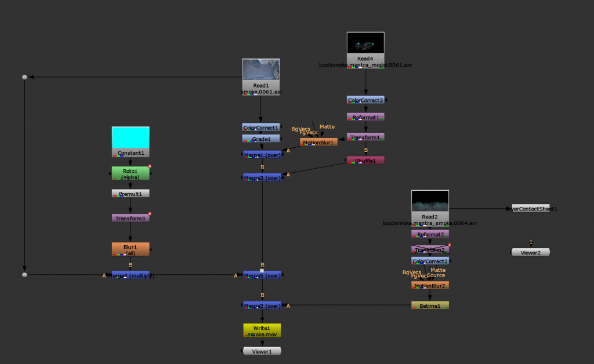Screen dimensions: 594x364
Task: Click the file name smoke.0061.exr
Action: point(262,92)
